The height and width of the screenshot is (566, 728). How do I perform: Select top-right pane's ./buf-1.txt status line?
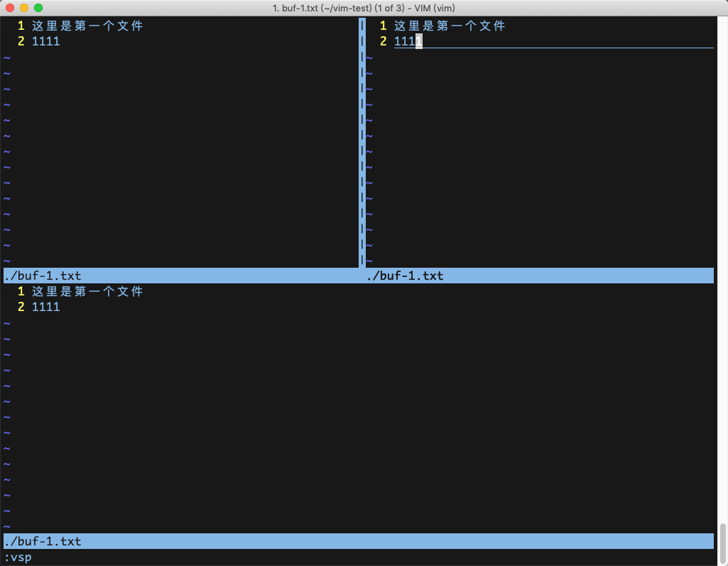[x=405, y=276]
